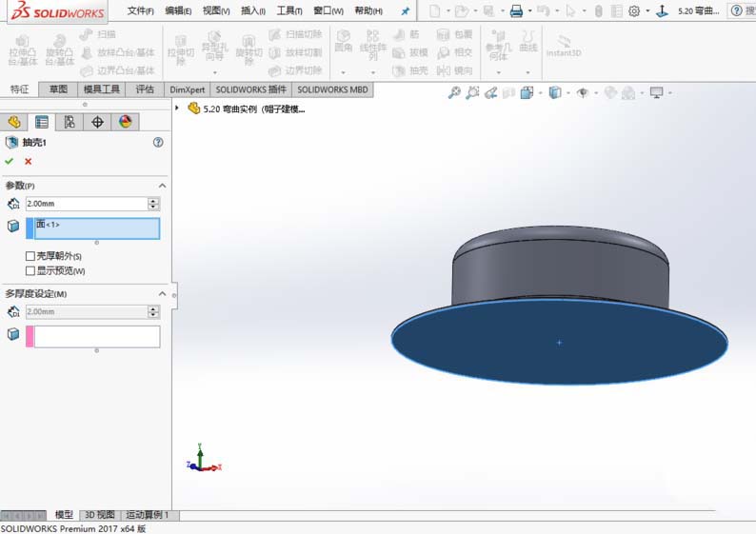This screenshot has height=534, width=756.
Task: Open DimXpertManager crosshair tab icon
Action: [97, 122]
